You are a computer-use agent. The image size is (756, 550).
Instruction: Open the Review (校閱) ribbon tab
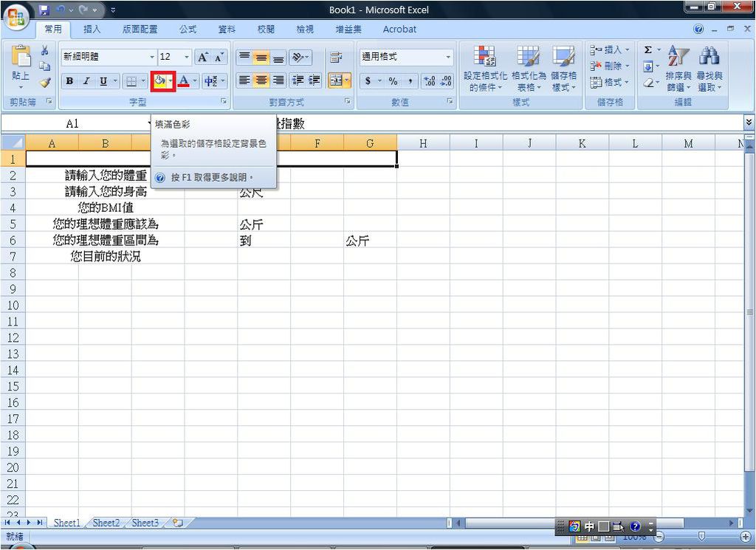266,30
